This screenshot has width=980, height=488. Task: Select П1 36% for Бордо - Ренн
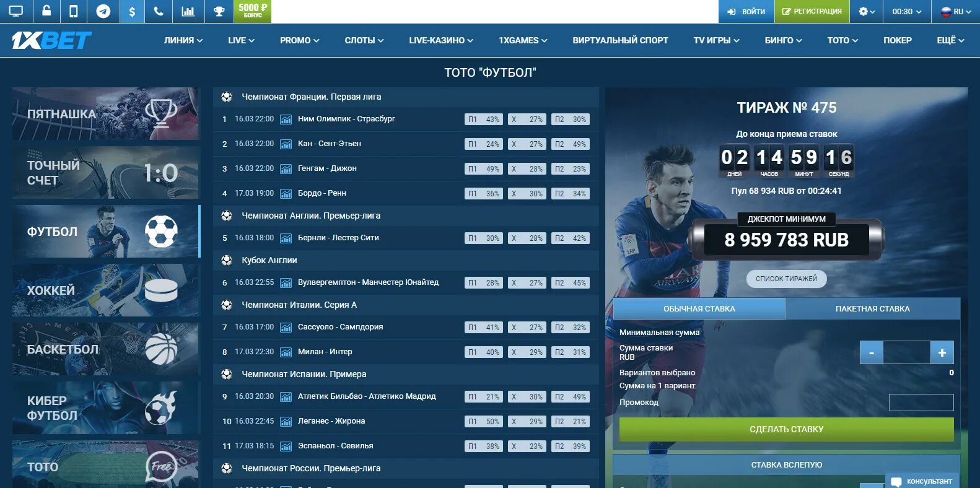click(x=484, y=194)
